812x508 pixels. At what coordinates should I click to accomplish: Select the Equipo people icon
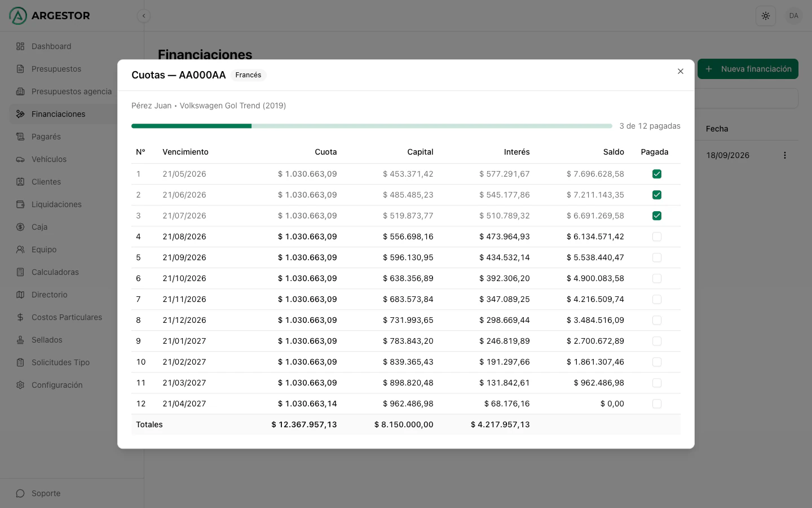pyautogui.click(x=20, y=249)
